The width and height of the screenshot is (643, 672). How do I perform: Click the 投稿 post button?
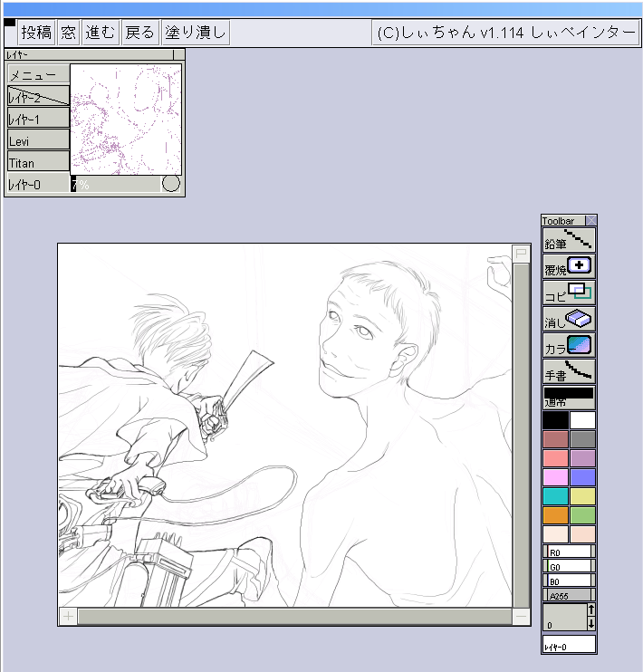[x=36, y=33]
